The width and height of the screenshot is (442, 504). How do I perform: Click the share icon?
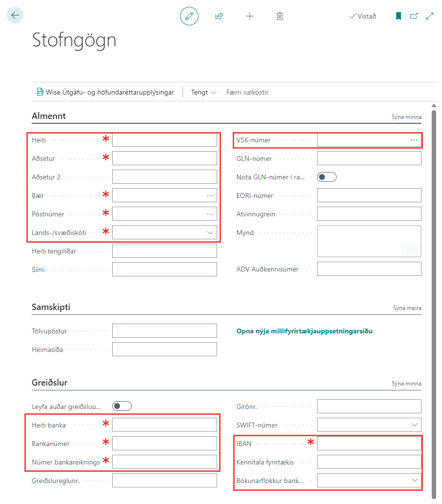(219, 16)
